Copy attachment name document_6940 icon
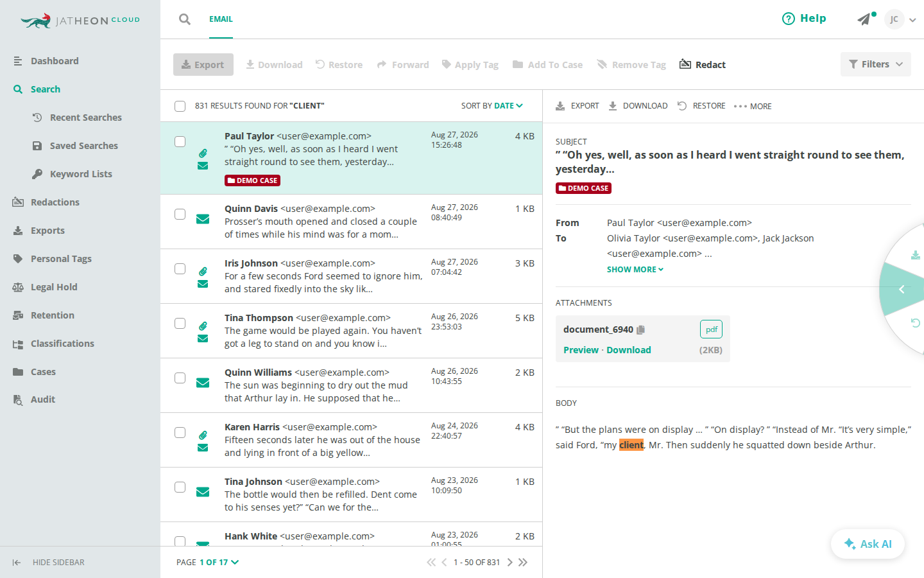 pyautogui.click(x=640, y=329)
